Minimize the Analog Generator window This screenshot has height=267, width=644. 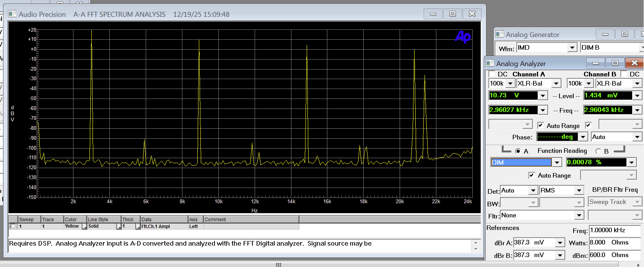pos(605,34)
